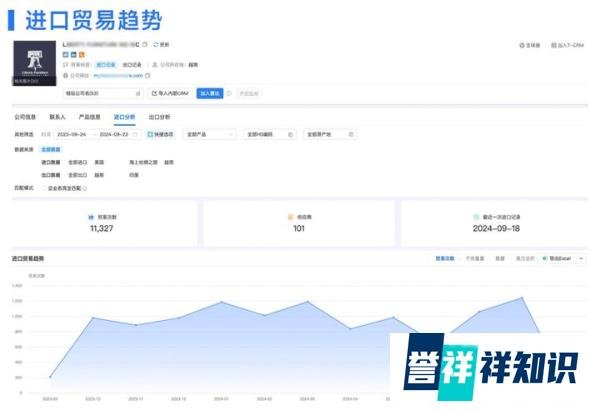600x411 pixels.
Task: Select the third chart metric tab
Action: click(500, 259)
